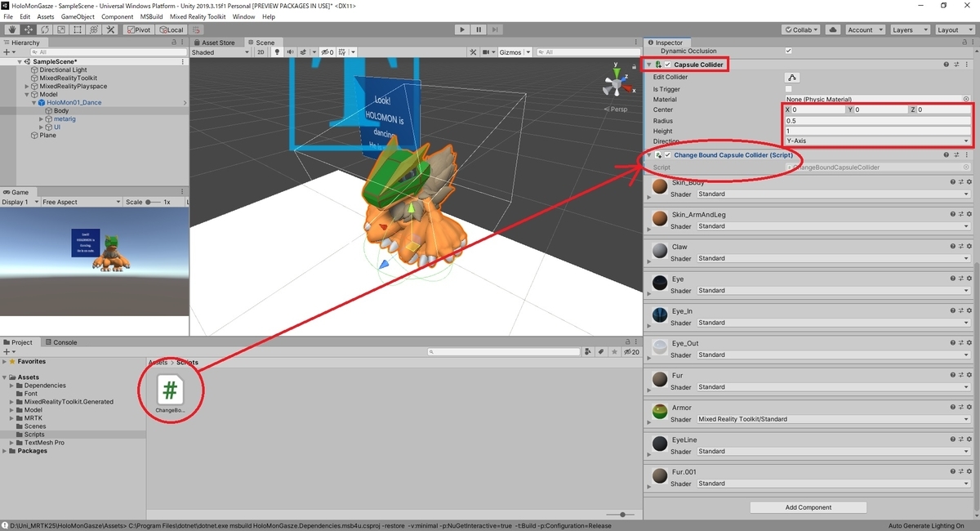Viewport: 980px width, 531px height.
Task: Open Free Aspect dropdown
Action: tap(80, 202)
